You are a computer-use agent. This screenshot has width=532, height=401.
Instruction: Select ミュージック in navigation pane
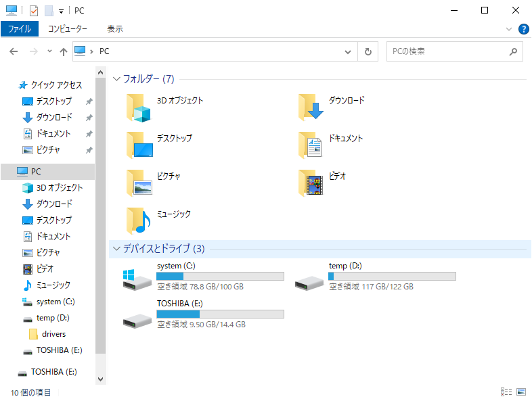47,285
